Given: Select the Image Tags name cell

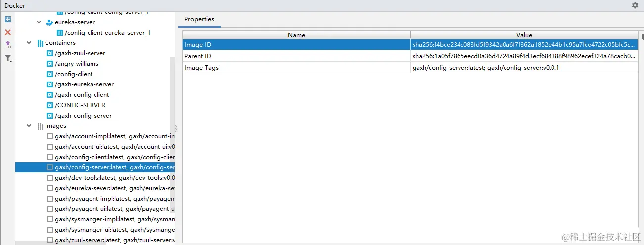Looking at the screenshot, I should pyautogui.click(x=296, y=68).
